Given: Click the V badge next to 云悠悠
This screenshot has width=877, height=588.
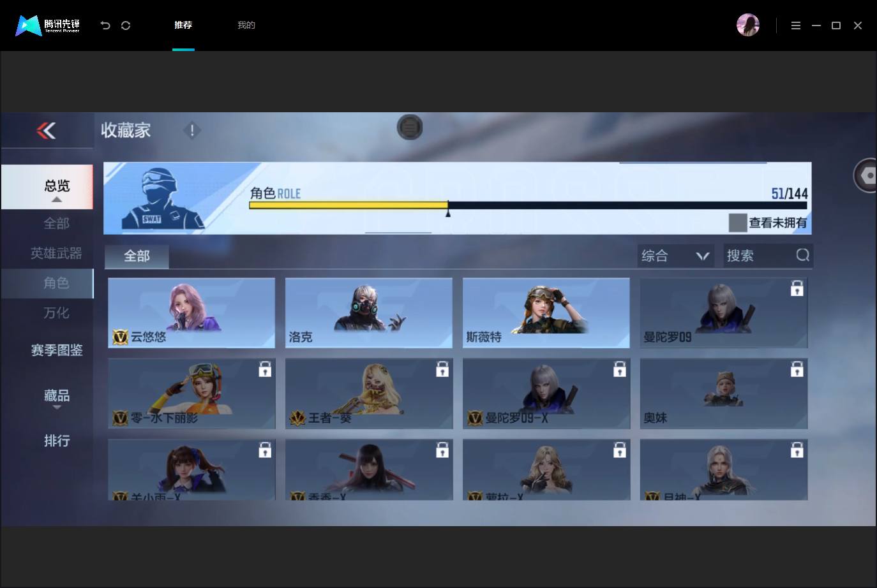Looking at the screenshot, I should [120, 337].
